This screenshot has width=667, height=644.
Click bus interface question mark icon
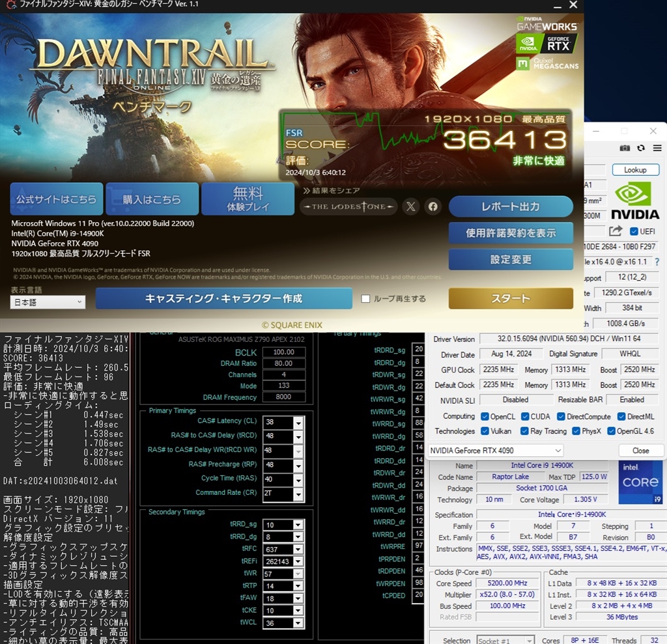click(657, 262)
